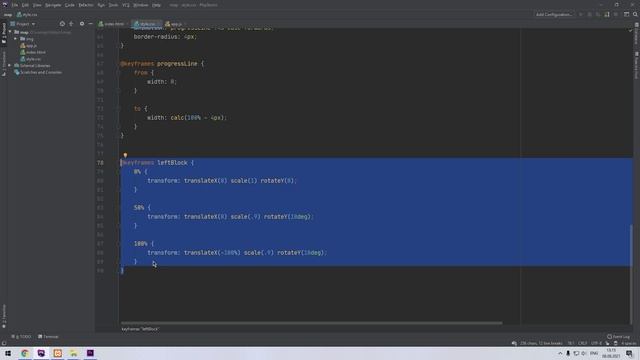
Task: Click the Stop button in toolbar
Action: pos(616,15)
